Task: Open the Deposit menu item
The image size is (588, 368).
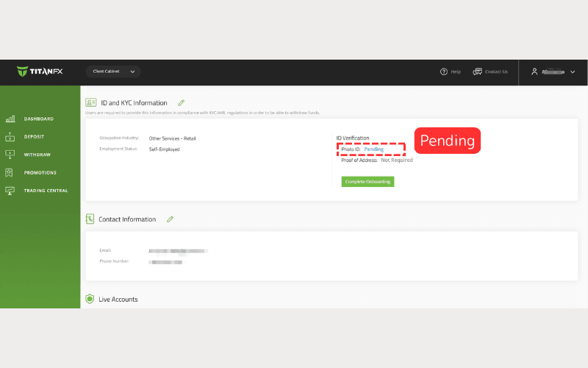Action: click(x=34, y=137)
